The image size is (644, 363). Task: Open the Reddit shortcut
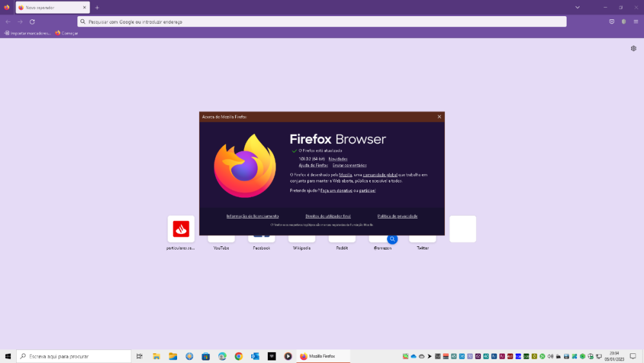click(342, 243)
